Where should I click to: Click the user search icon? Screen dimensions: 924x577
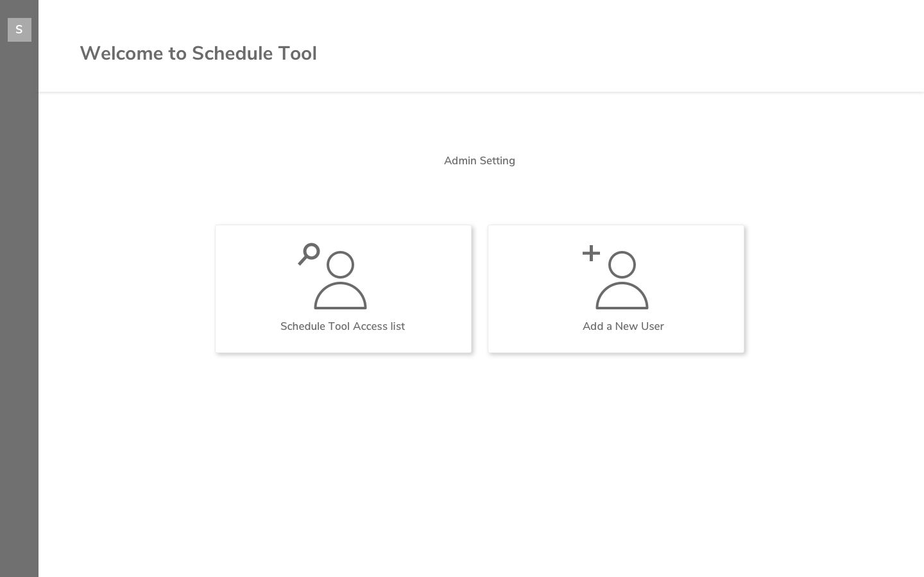pos(333,276)
